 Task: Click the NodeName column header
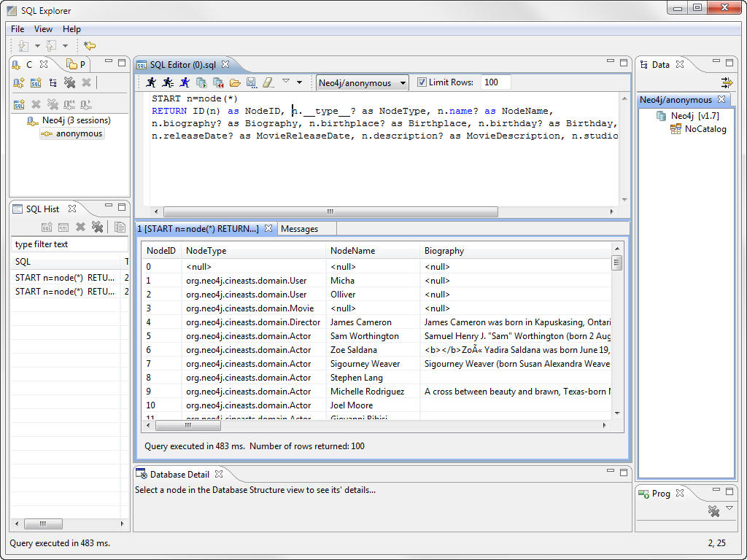pyautogui.click(x=373, y=251)
